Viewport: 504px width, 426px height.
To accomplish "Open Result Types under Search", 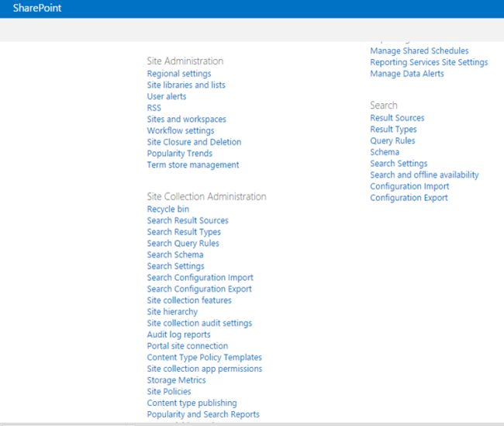I will 393,130.
